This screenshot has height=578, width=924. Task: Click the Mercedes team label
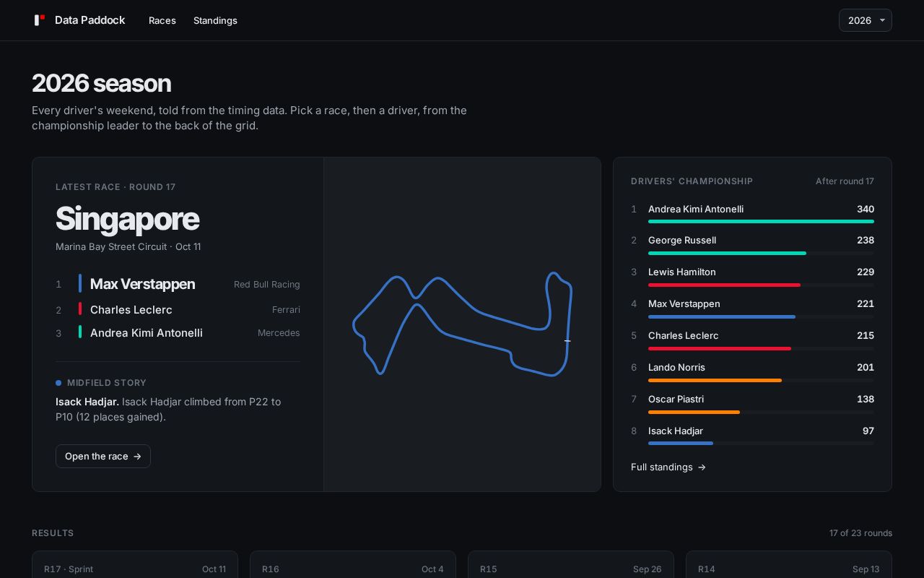(279, 333)
